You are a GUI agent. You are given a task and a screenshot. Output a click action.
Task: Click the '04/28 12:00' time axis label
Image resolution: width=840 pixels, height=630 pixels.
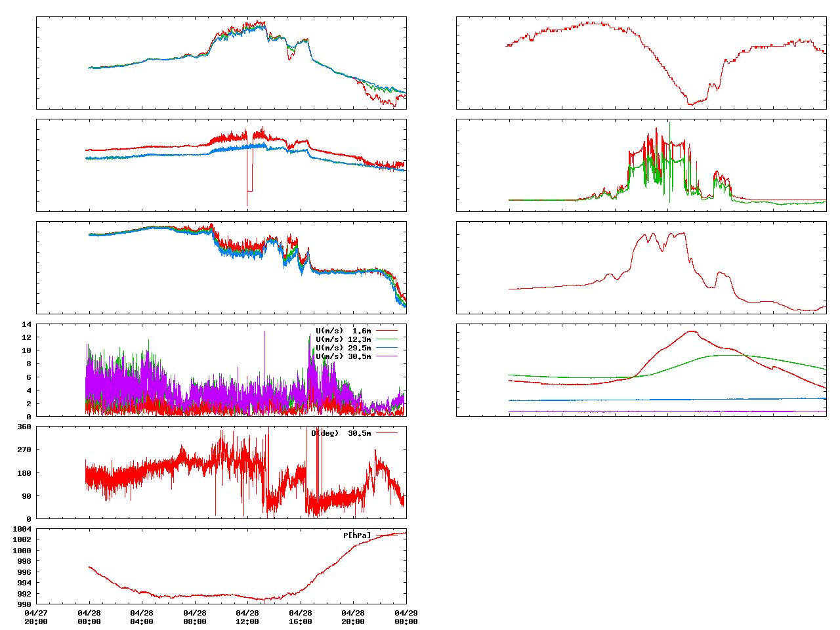tap(247, 617)
